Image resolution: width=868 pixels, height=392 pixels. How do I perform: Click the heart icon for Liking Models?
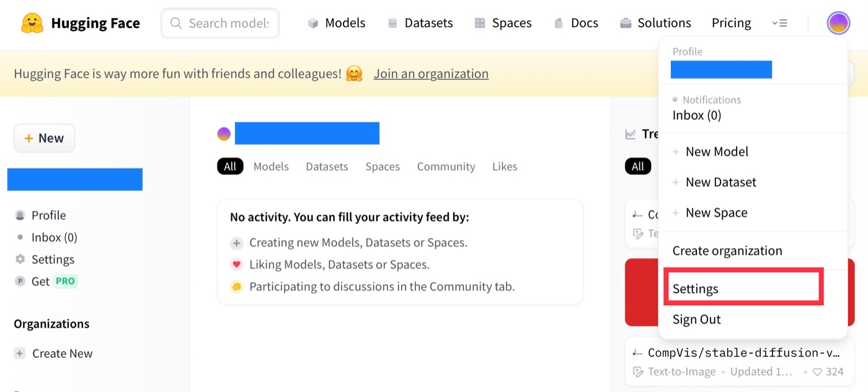coord(236,265)
